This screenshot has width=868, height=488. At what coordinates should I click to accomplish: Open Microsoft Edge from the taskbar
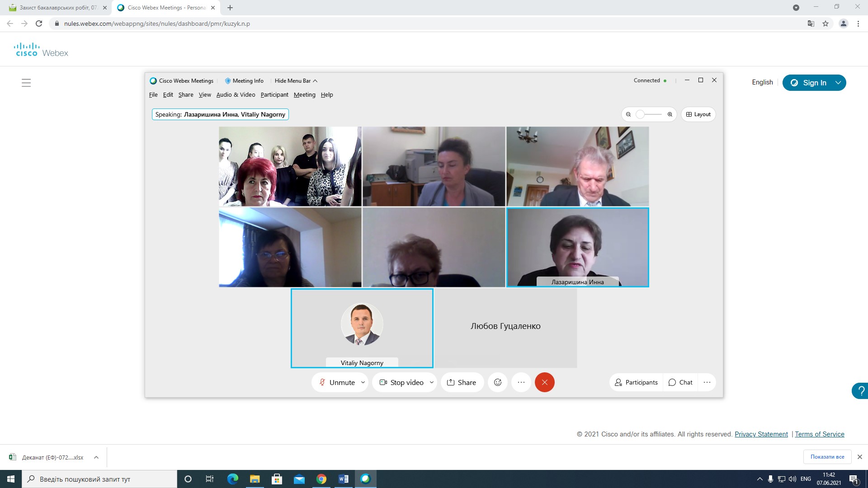coord(232,479)
